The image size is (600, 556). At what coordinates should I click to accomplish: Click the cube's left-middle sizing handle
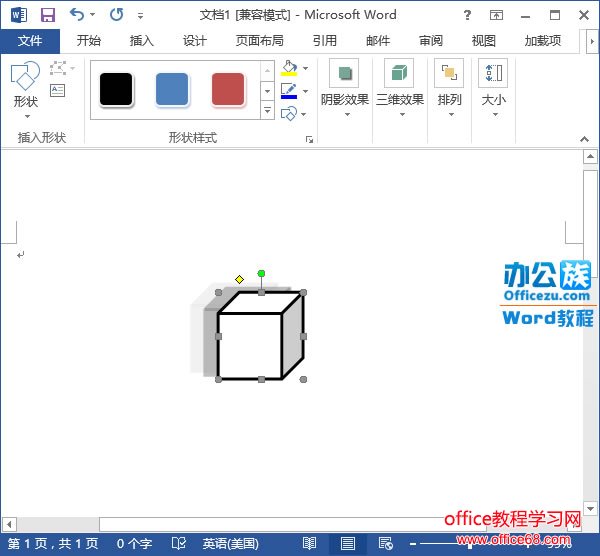click(x=218, y=336)
